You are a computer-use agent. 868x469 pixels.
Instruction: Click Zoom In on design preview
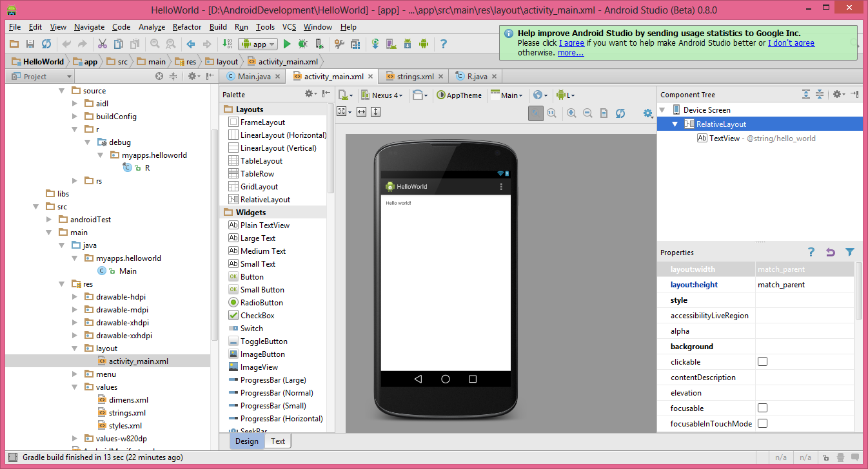coord(571,113)
